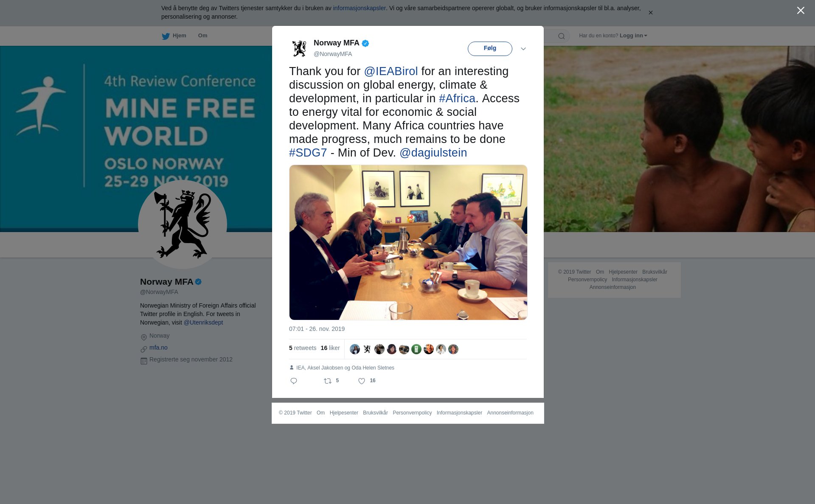
Task: Visit the mfa.no website link
Action: [158, 347]
